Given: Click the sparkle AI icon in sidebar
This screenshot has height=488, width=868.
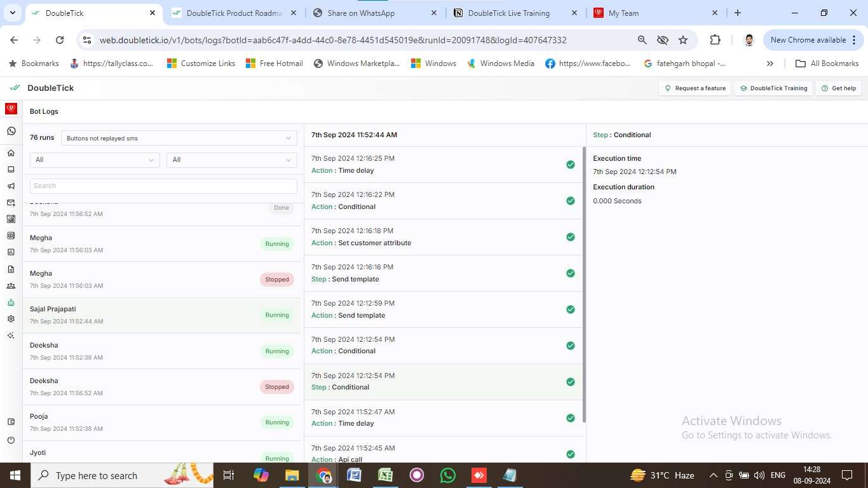Looking at the screenshot, I should pyautogui.click(x=11, y=335).
